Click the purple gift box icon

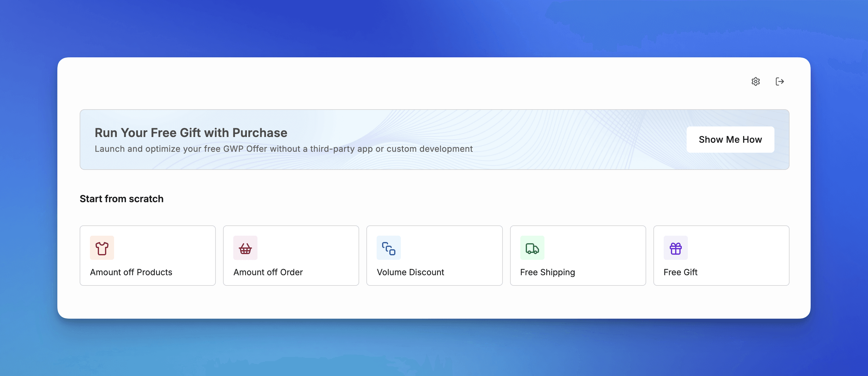(675, 248)
